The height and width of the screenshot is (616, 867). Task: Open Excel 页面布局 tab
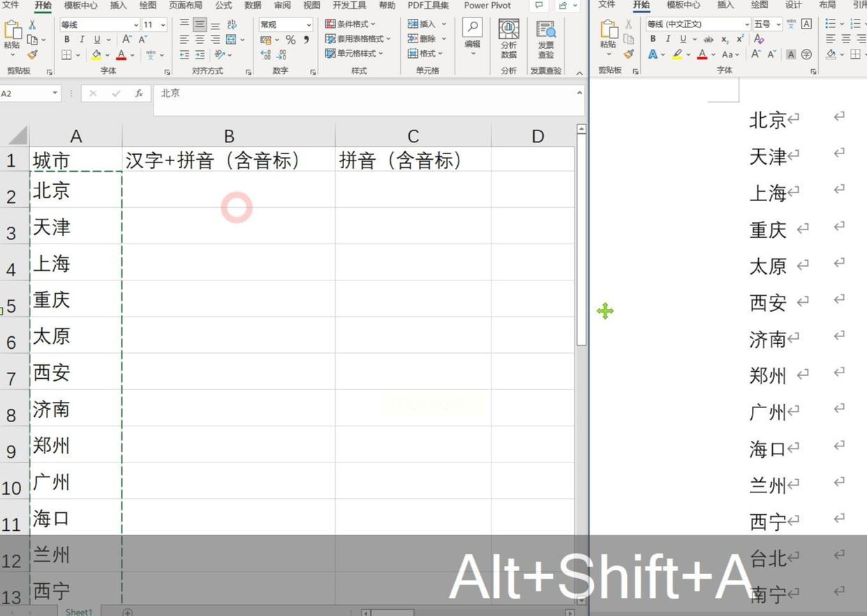(186, 6)
